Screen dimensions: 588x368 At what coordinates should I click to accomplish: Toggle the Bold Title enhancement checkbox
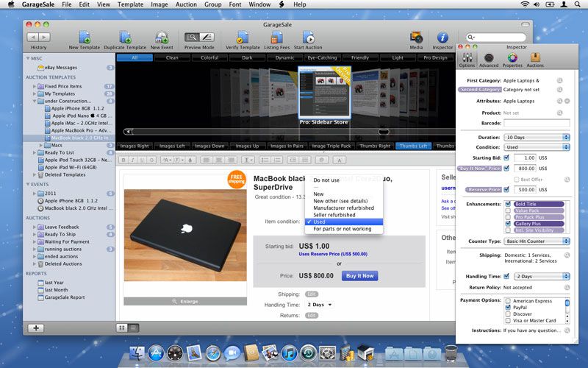pyautogui.click(x=507, y=204)
